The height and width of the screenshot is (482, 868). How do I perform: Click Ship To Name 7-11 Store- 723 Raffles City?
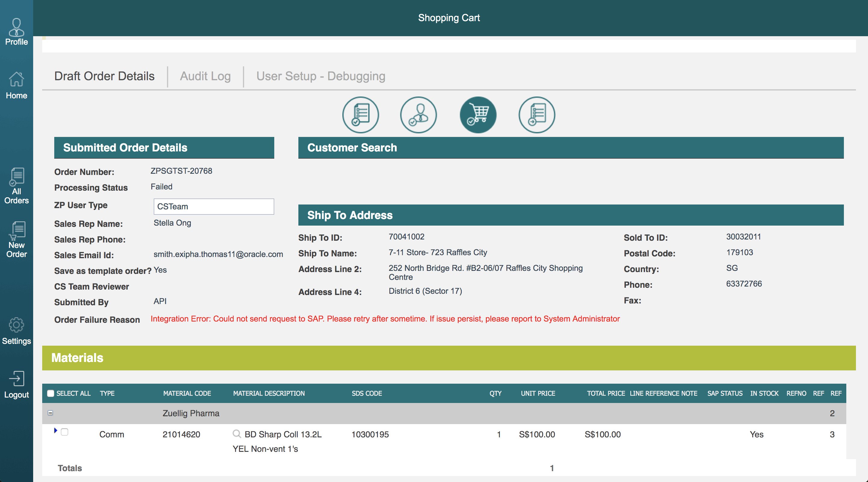tap(438, 252)
